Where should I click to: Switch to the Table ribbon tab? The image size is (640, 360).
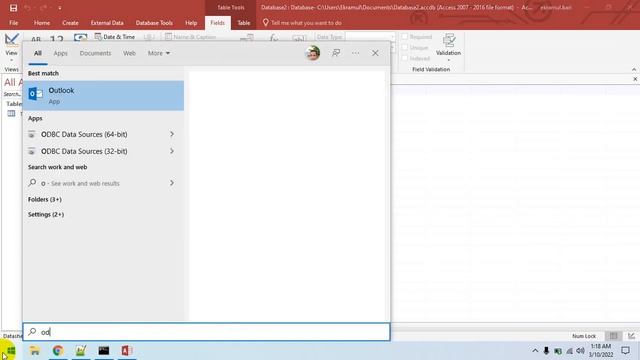pyautogui.click(x=244, y=23)
